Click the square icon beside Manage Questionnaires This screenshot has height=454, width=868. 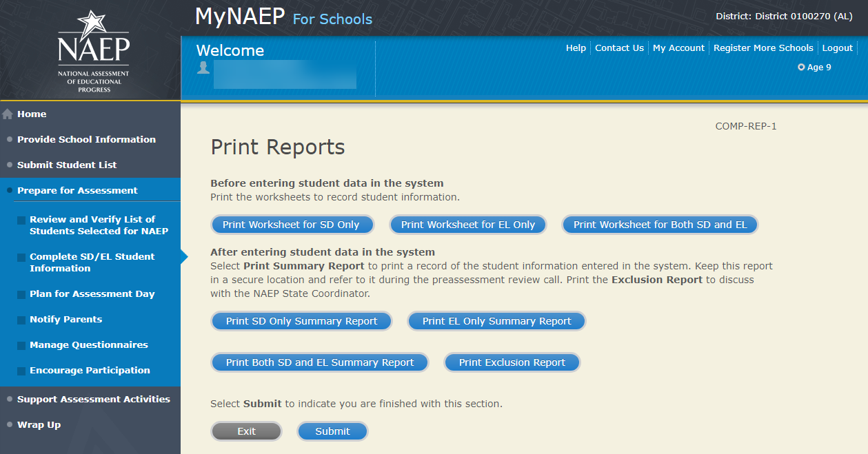[x=22, y=346]
